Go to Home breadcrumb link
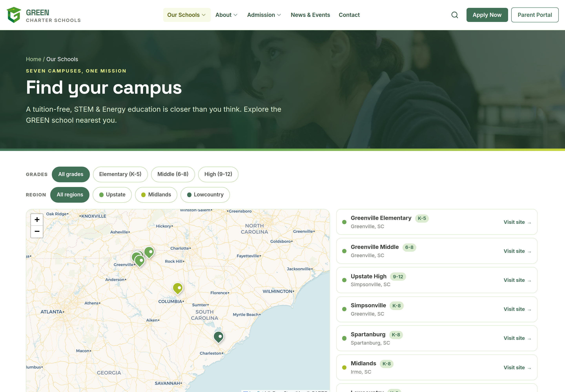 pos(33,59)
